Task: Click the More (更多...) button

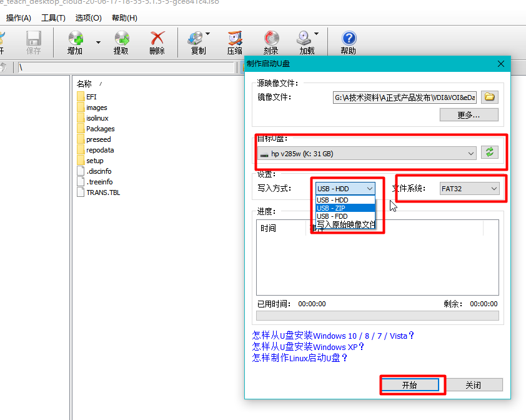Action: click(x=469, y=115)
